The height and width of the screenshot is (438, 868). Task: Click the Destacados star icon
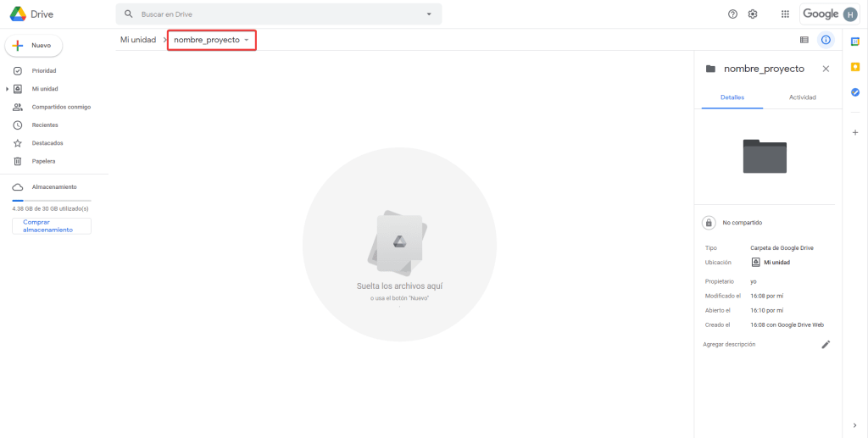point(18,143)
